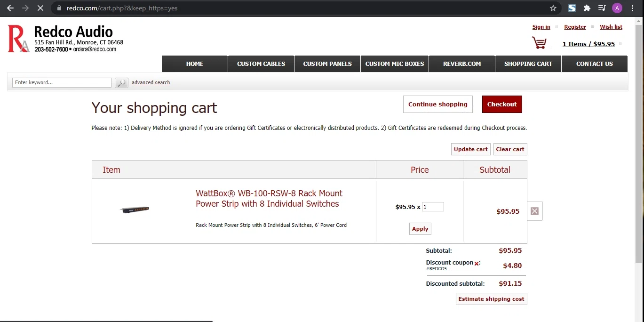This screenshot has height=322, width=644.
Task: Click the Clear cart button
Action: click(510, 149)
